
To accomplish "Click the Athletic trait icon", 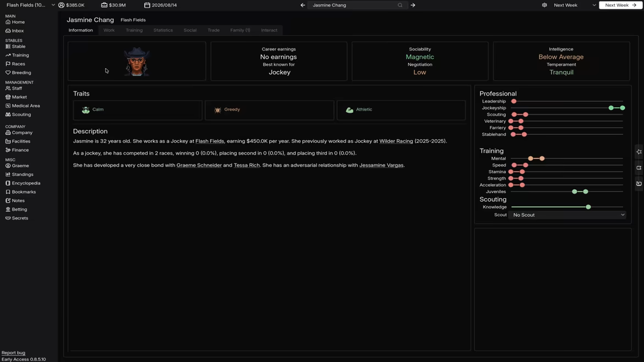I will click(x=350, y=110).
